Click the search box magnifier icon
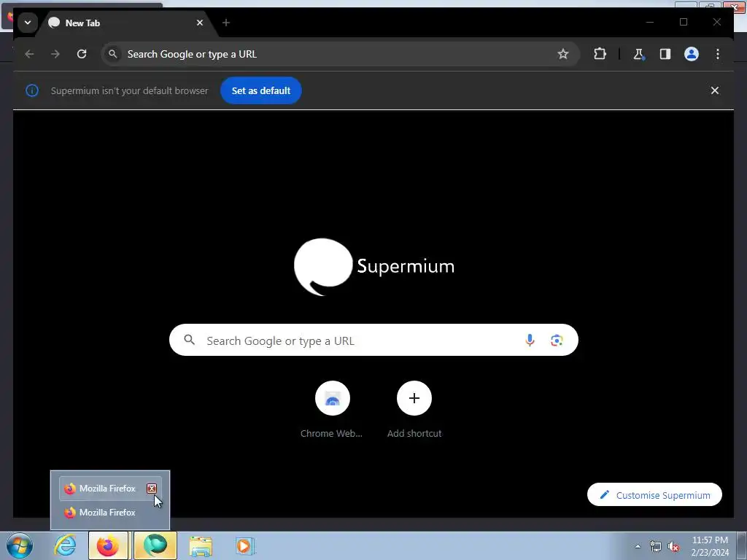The height and width of the screenshot is (560, 747). click(189, 340)
